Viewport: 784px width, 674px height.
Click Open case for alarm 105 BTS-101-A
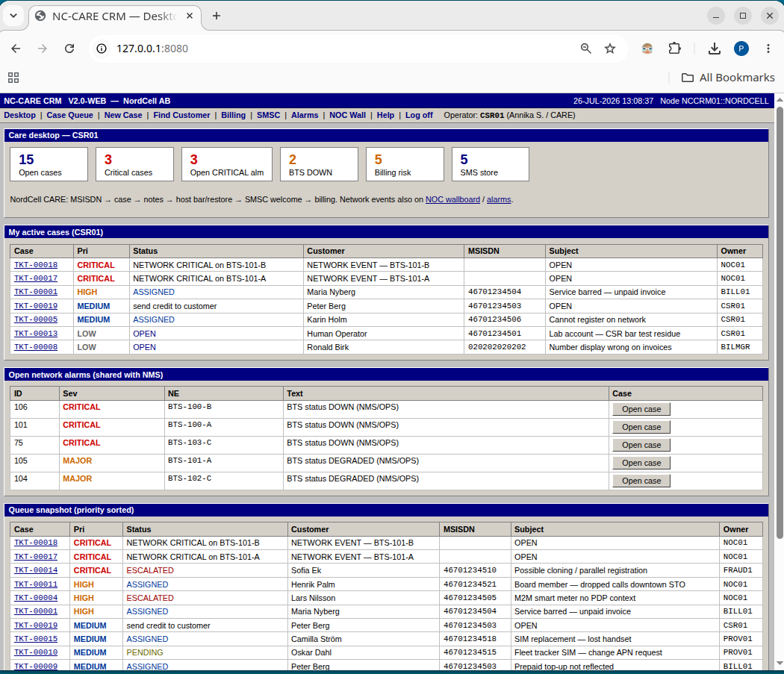click(641, 463)
